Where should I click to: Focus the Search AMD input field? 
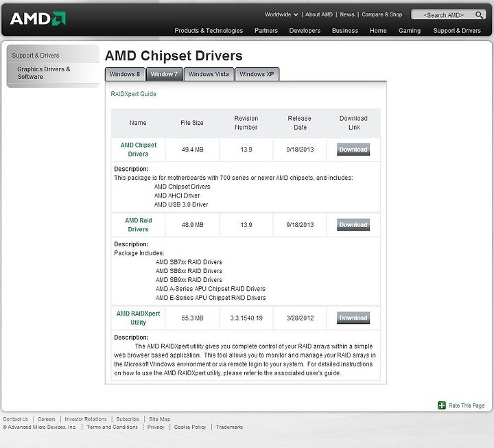click(443, 15)
